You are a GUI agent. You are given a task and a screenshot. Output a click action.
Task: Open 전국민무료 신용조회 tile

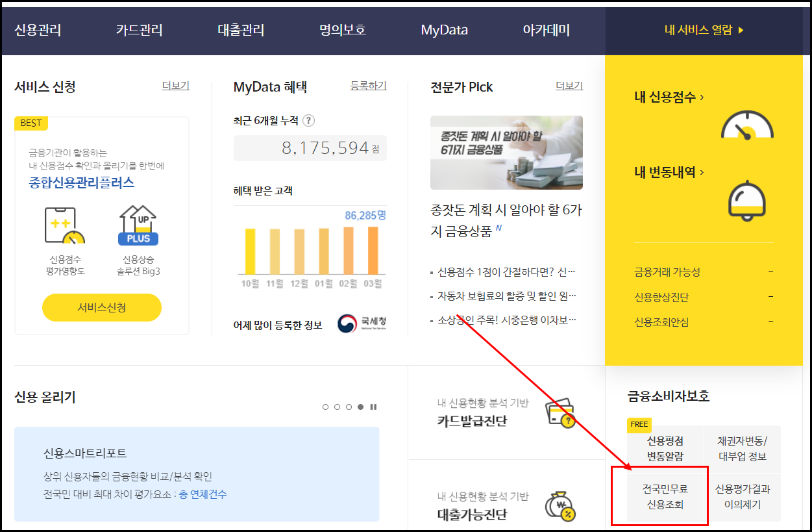tap(665, 497)
